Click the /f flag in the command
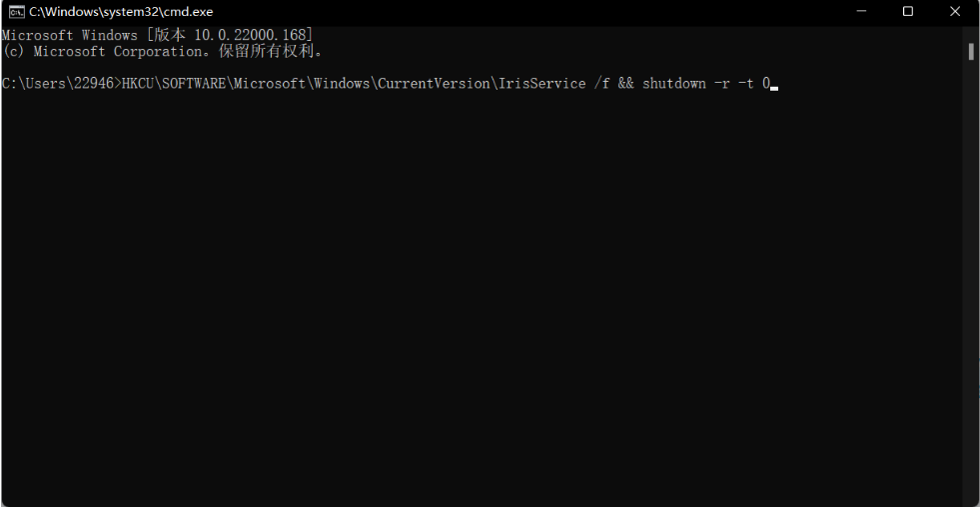The image size is (980, 507). (x=602, y=84)
